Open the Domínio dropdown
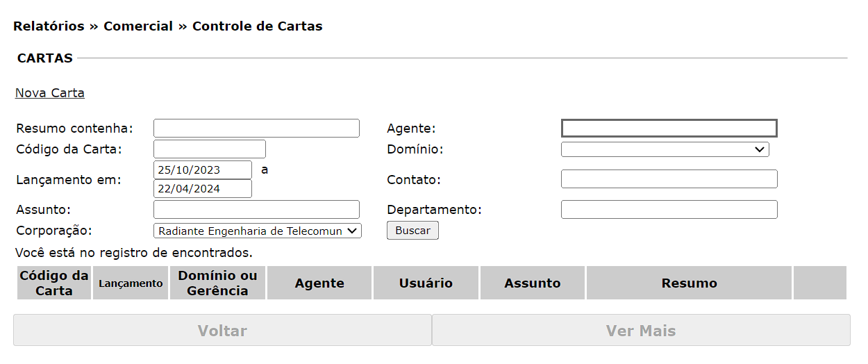Image resolution: width=868 pixels, height=364 pixels. pos(665,149)
